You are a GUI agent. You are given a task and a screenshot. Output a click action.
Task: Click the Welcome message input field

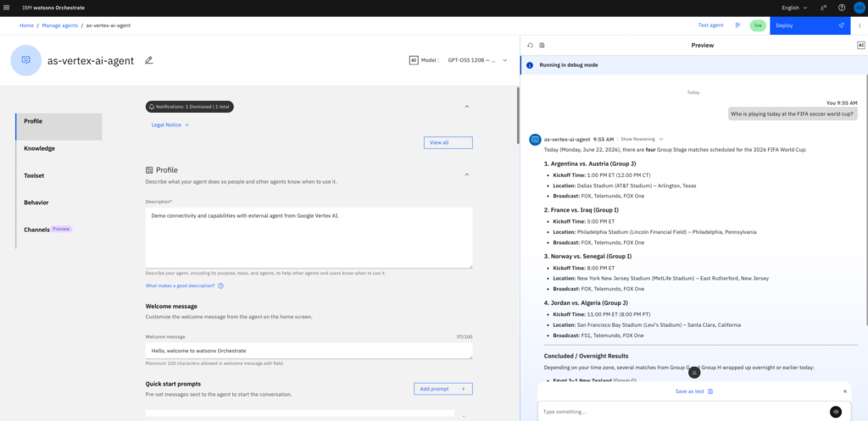pos(309,351)
